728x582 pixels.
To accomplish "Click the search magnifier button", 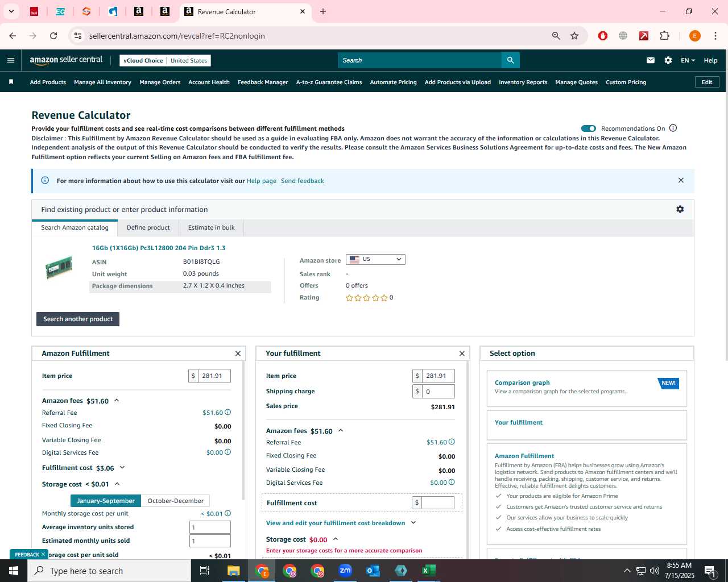I will click(x=510, y=60).
